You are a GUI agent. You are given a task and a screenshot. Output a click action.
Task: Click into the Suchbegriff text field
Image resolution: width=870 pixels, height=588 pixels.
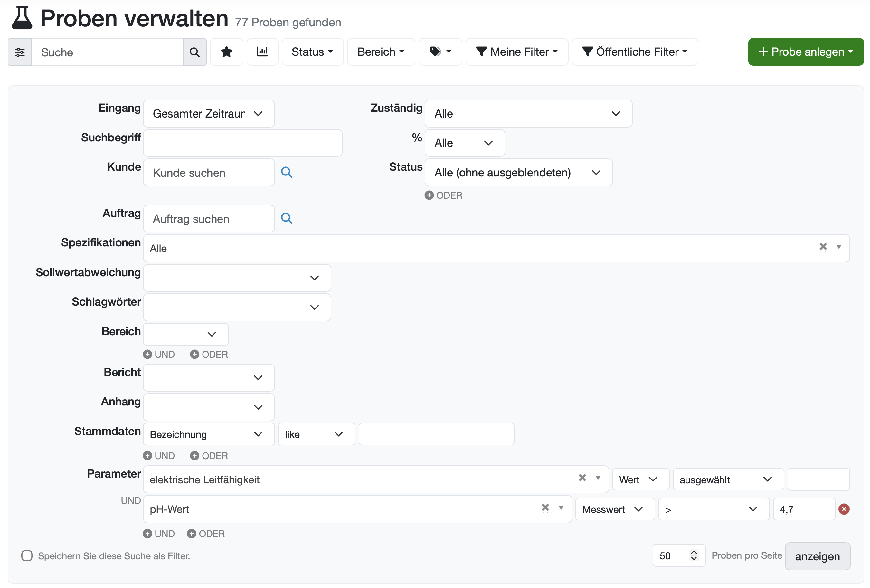point(242,143)
